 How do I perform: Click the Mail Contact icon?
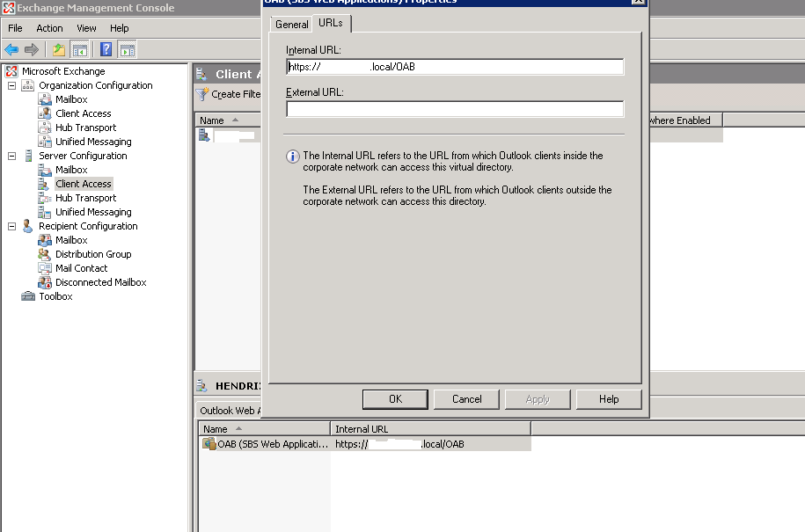tap(45, 268)
